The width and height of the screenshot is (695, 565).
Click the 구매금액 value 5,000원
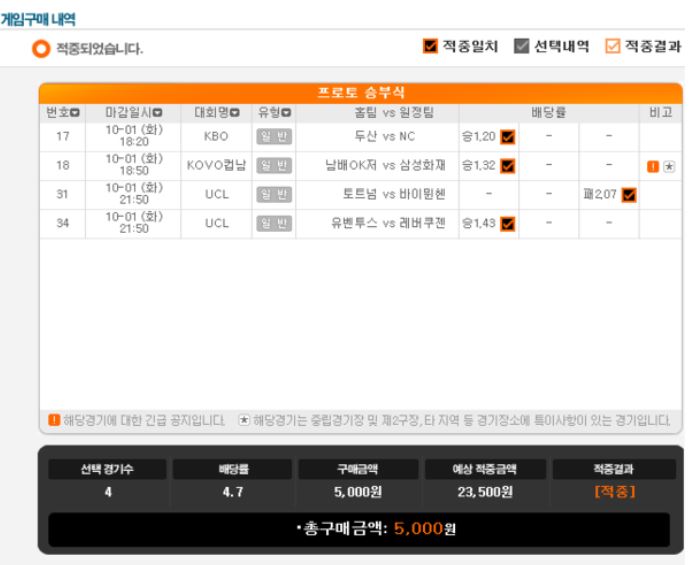coord(358,492)
